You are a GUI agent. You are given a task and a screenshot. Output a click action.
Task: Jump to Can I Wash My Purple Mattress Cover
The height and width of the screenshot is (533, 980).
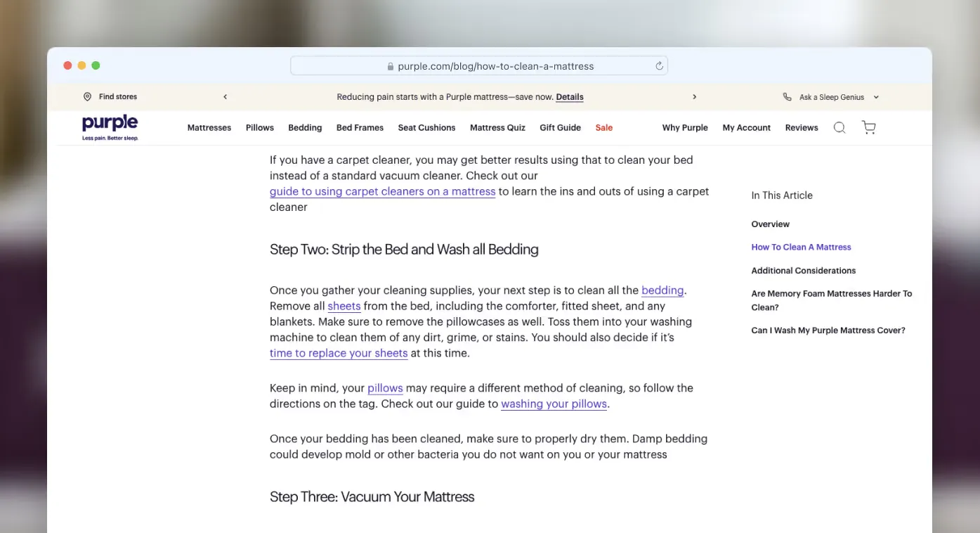[828, 330]
